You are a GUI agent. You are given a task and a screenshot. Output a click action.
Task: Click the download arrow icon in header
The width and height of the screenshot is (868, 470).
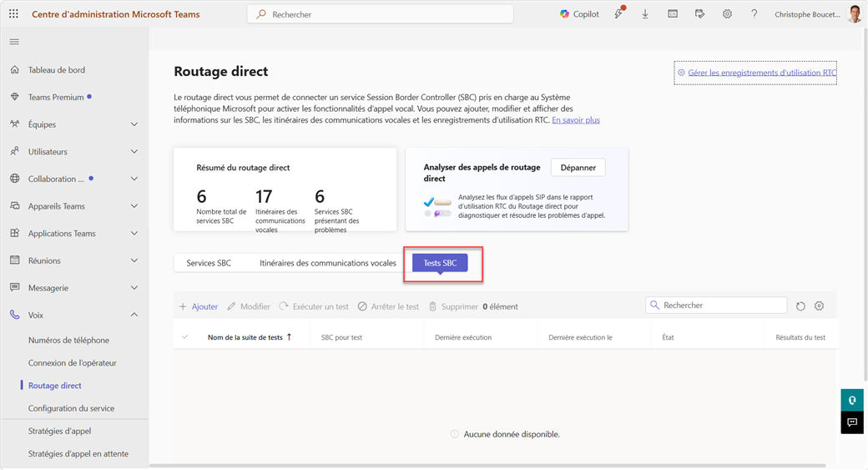[645, 14]
